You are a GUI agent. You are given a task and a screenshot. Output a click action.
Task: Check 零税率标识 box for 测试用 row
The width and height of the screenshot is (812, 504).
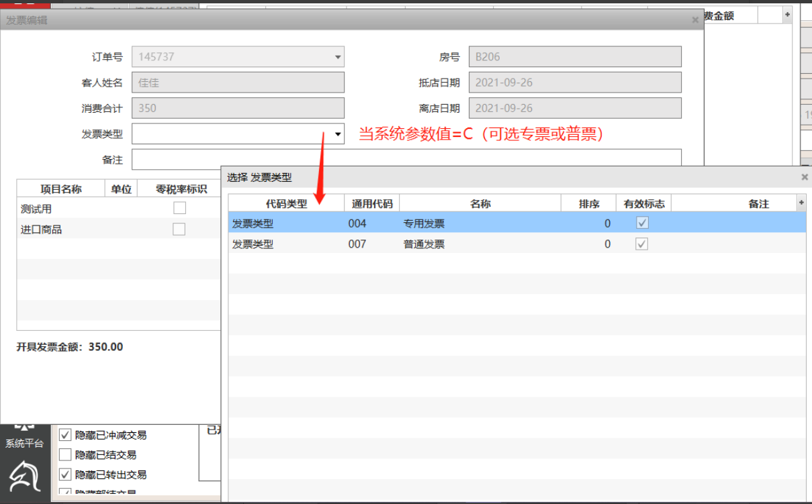[179, 208]
